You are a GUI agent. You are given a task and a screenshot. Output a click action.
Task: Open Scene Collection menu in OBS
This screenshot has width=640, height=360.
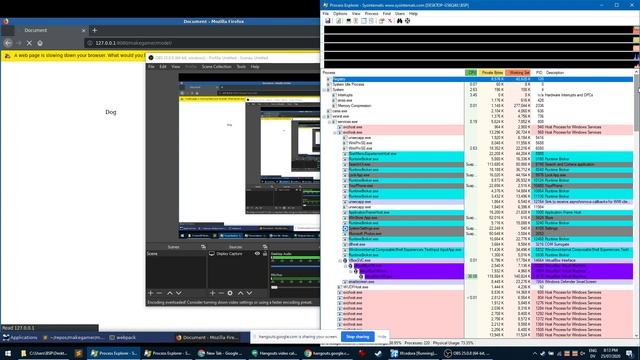click(216, 67)
